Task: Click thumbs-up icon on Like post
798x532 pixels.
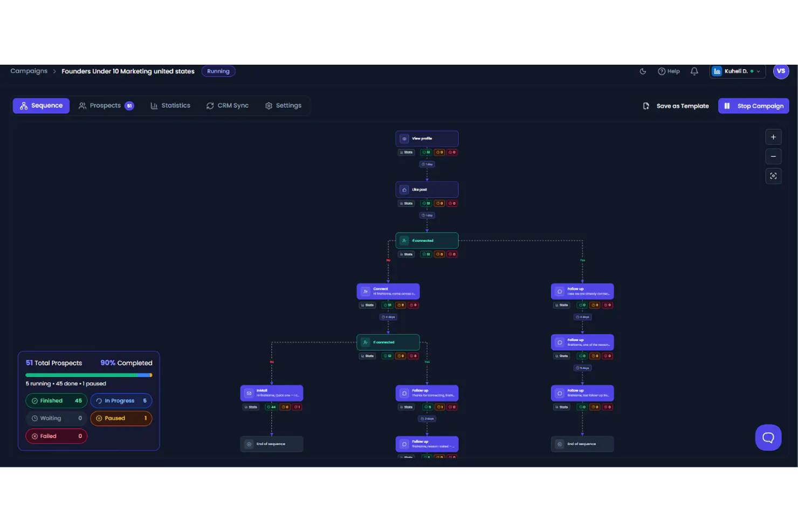Action: pos(404,190)
